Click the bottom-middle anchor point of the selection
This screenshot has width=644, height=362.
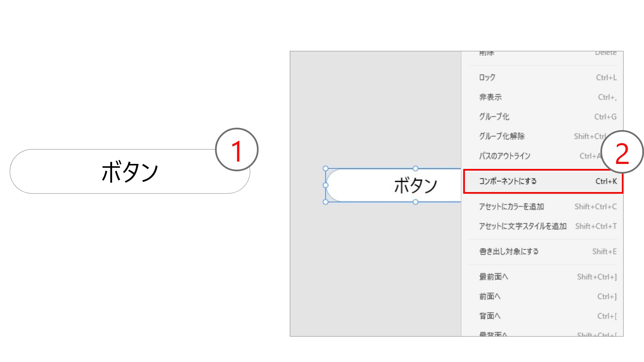416,202
